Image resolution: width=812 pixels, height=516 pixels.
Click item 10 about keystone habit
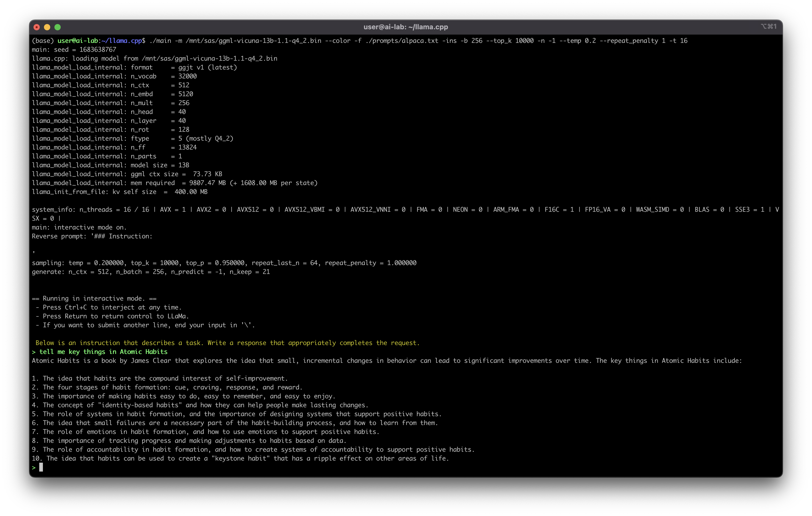click(240, 458)
